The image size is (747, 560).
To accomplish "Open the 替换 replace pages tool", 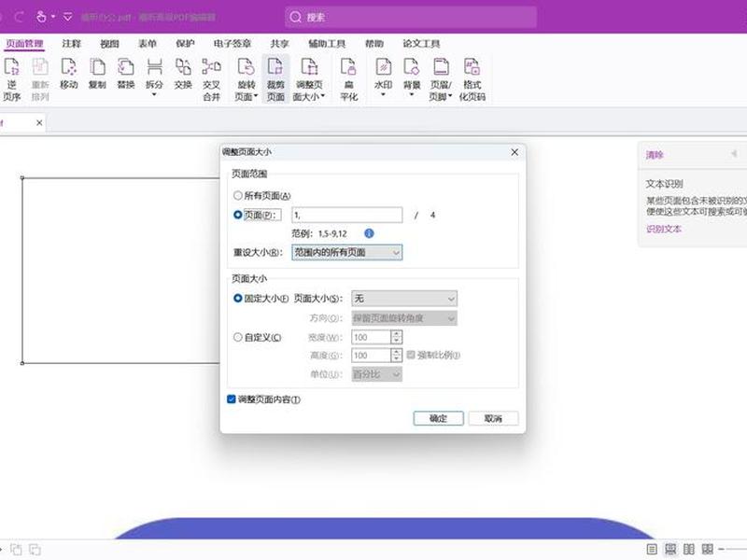I will (x=126, y=74).
